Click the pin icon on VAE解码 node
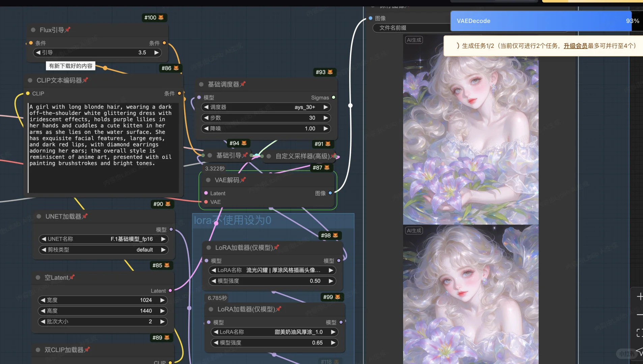643x364 pixels. (243, 180)
